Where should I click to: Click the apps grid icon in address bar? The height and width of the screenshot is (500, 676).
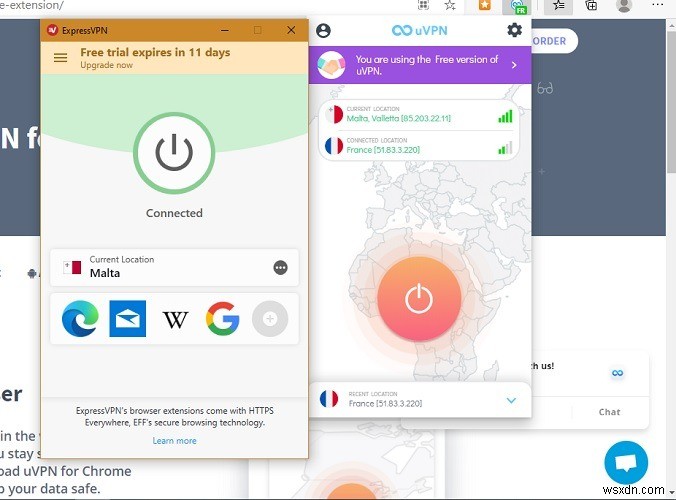click(423, 5)
